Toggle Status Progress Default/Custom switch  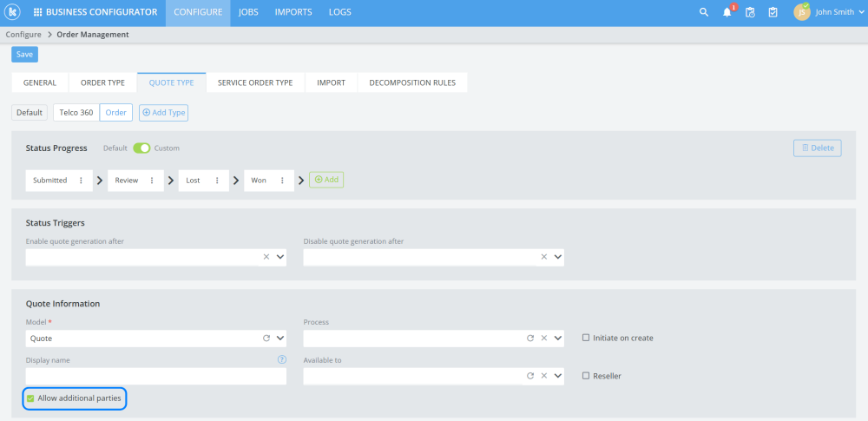click(141, 148)
